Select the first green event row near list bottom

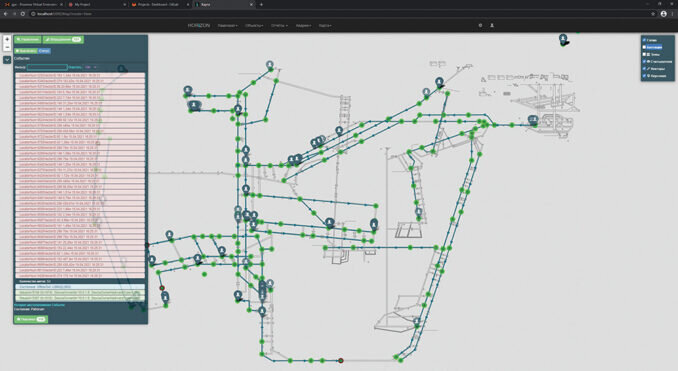(80, 292)
